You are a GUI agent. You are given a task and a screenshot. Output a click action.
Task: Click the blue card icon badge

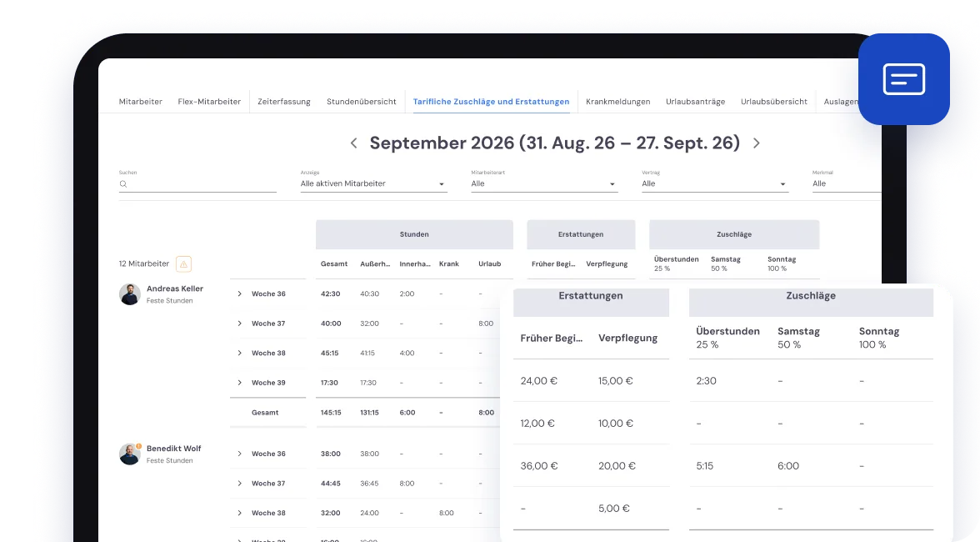coord(903,79)
